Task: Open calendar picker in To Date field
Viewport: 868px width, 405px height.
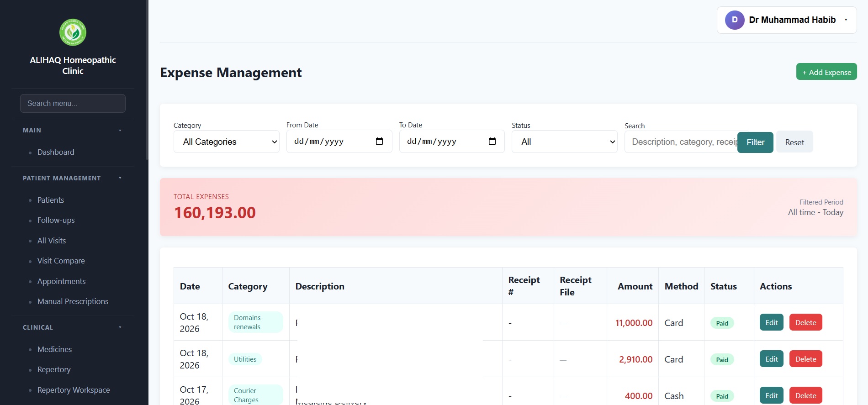Action: (492, 141)
